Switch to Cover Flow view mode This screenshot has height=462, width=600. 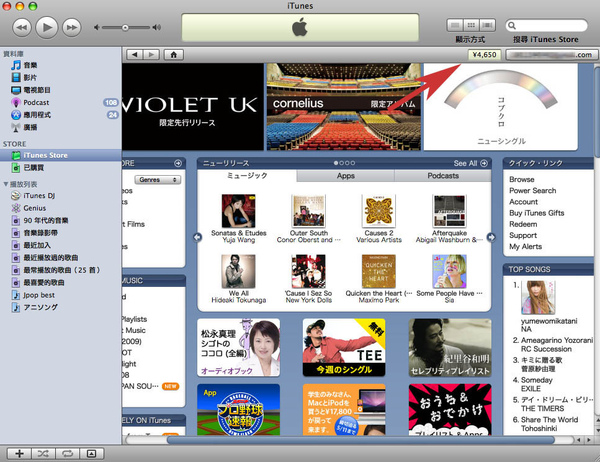pos(487,25)
